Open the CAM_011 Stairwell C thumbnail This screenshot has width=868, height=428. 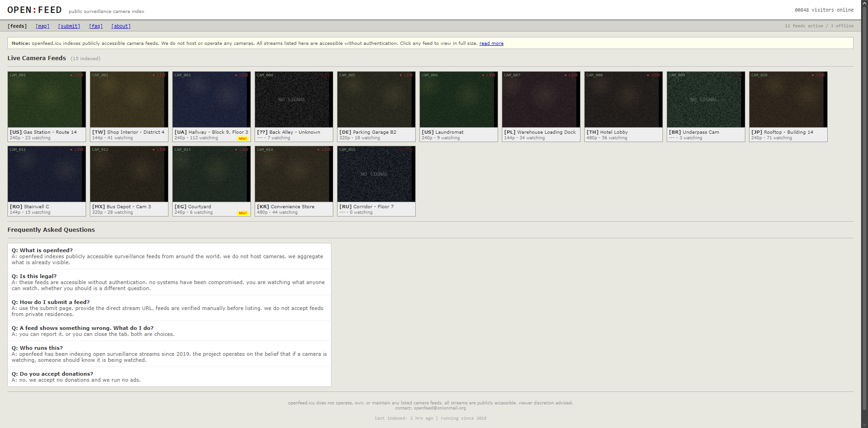[47, 174]
